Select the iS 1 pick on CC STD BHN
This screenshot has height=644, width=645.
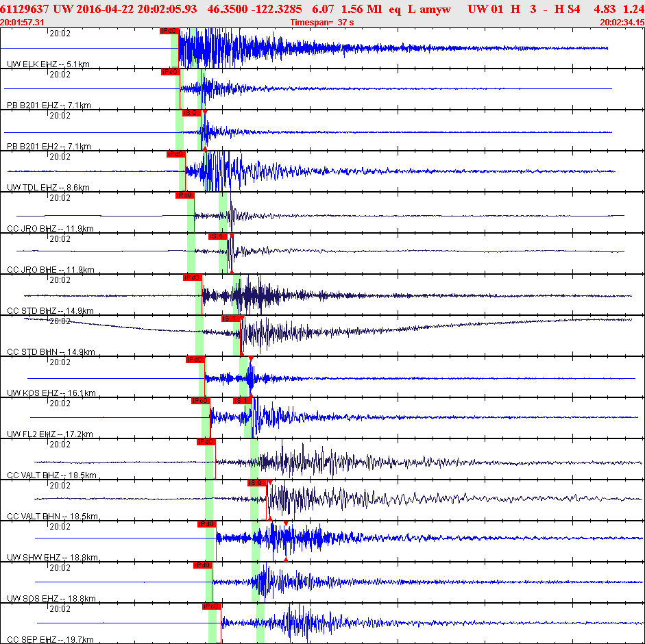230,319
